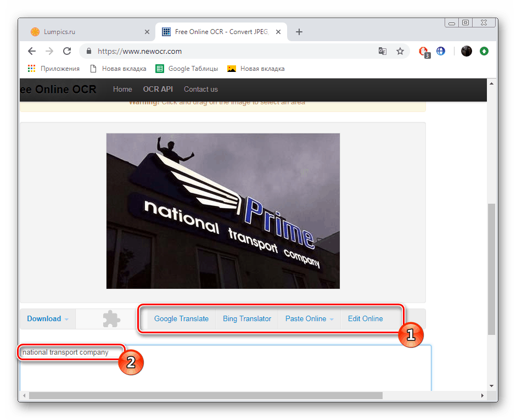The height and width of the screenshot is (420, 516).
Task: Click the green update arrow icon
Action: [x=484, y=51]
